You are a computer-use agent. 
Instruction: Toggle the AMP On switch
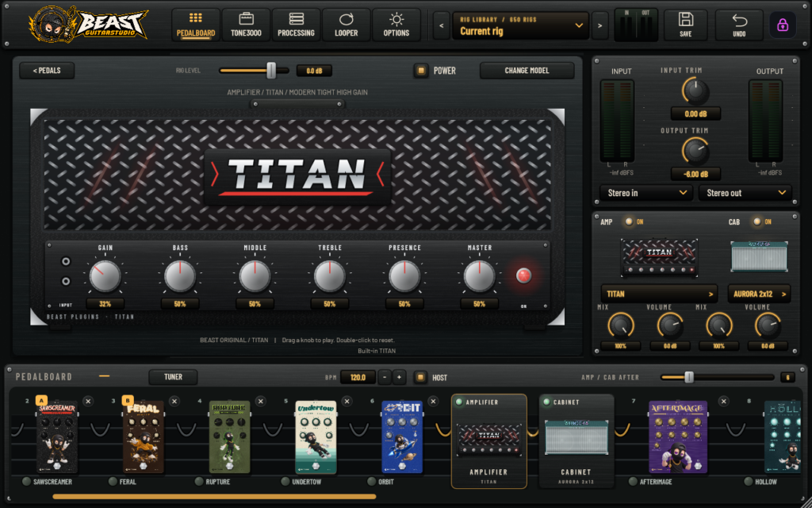coord(629,222)
